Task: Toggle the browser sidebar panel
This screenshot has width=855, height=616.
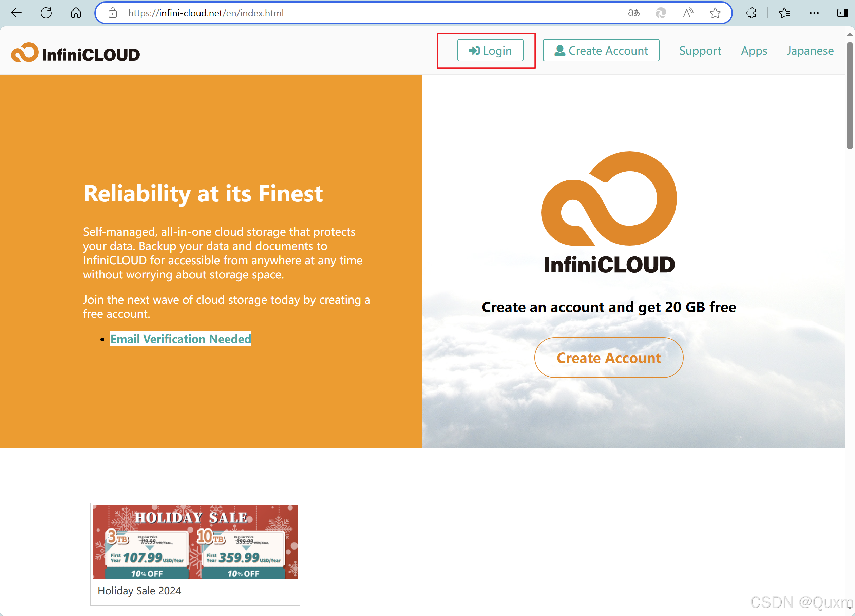Action: coord(842,13)
